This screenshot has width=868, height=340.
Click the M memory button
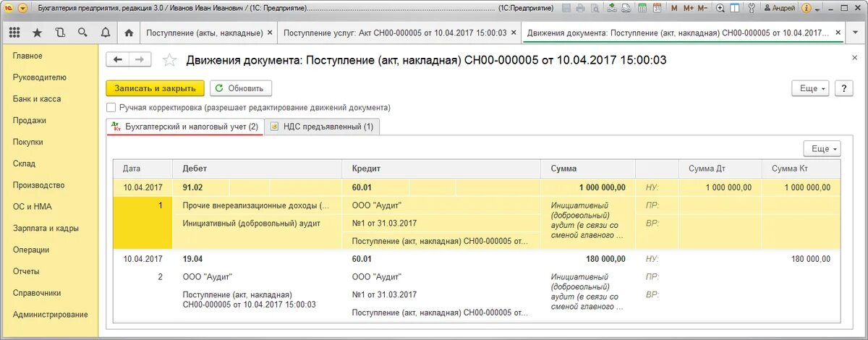674,8
